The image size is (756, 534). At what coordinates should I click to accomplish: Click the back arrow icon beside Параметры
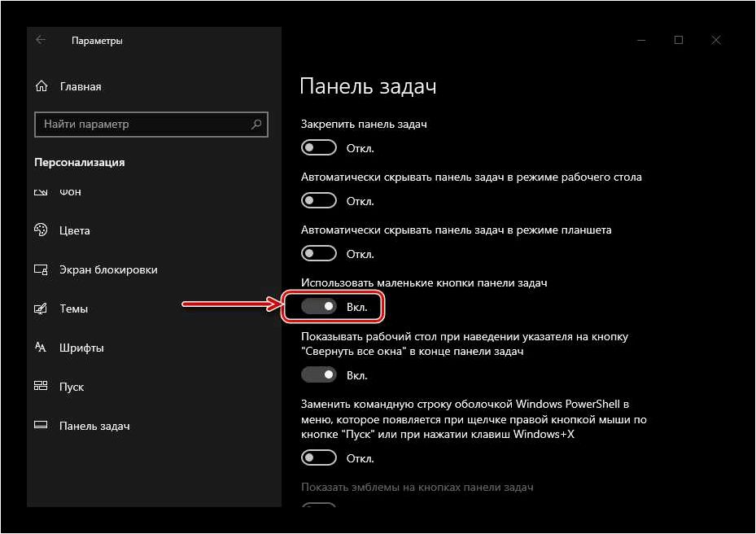click(41, 40)
